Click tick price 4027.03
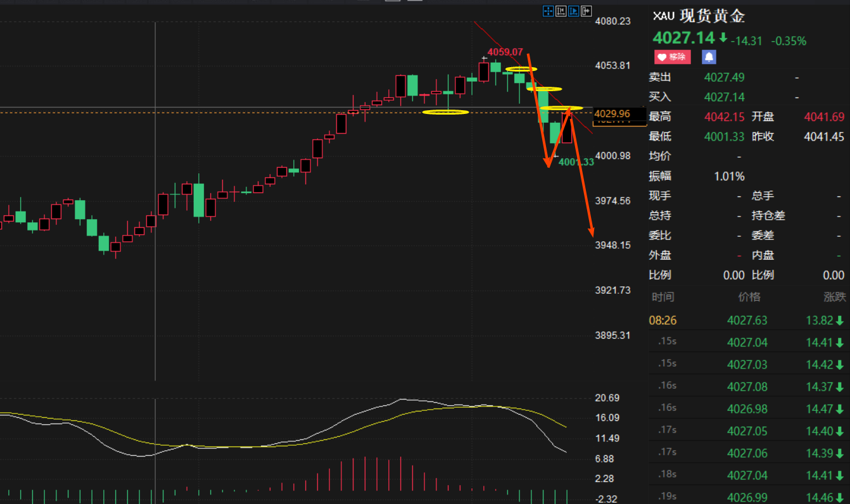 click(x=747, y=365)
